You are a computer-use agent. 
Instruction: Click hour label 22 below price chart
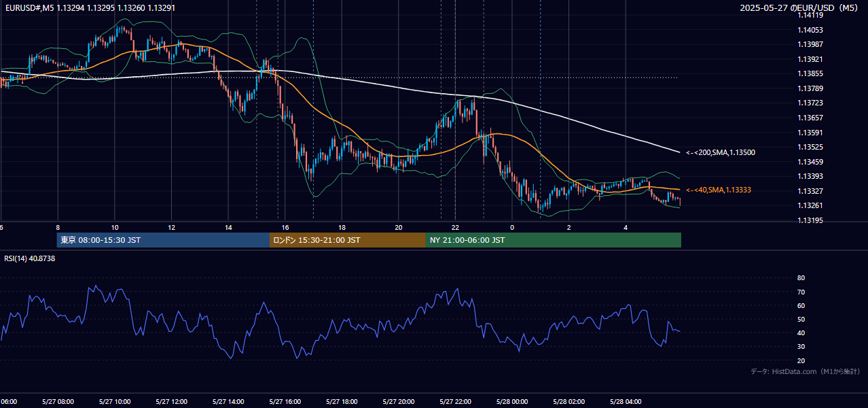(x=455, y=227)
